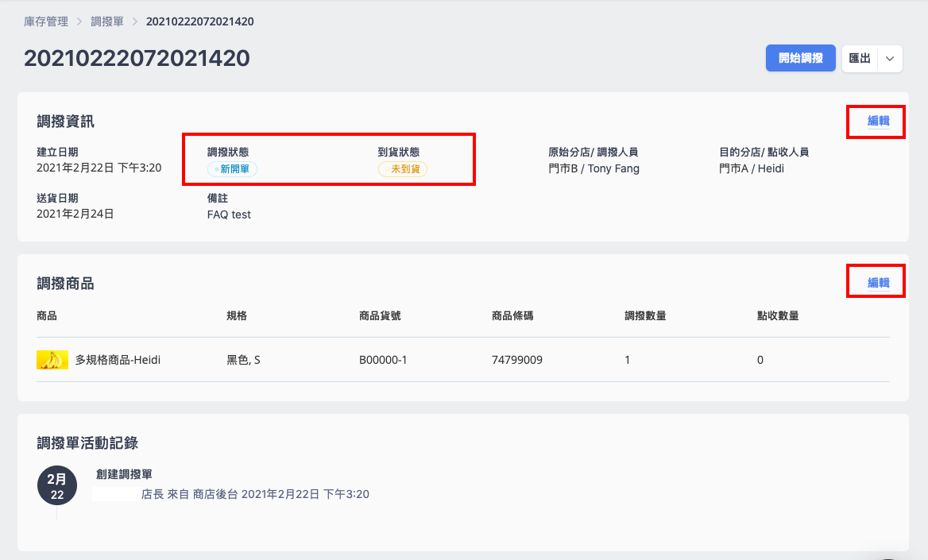
Task: Select product name 多規格商品-Heidi
Action: pos(118,360)
